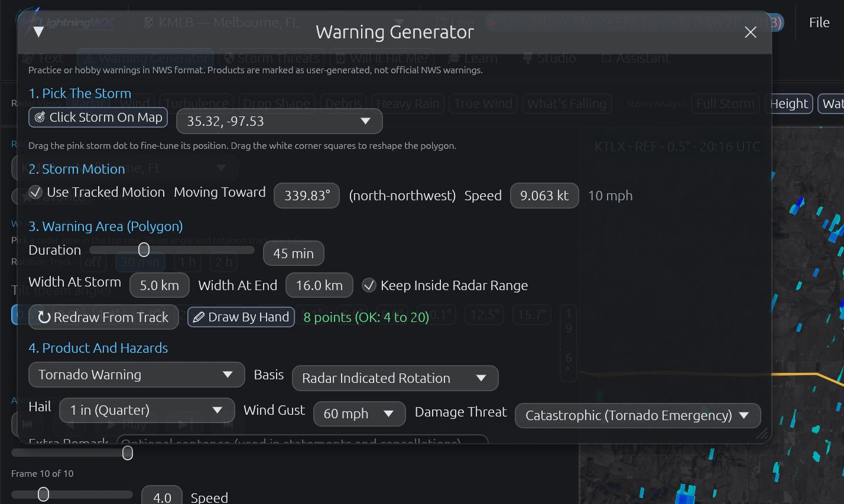Focus the storm Speed 9.063 kt field

pyautogui.click(x=544, y=196)
